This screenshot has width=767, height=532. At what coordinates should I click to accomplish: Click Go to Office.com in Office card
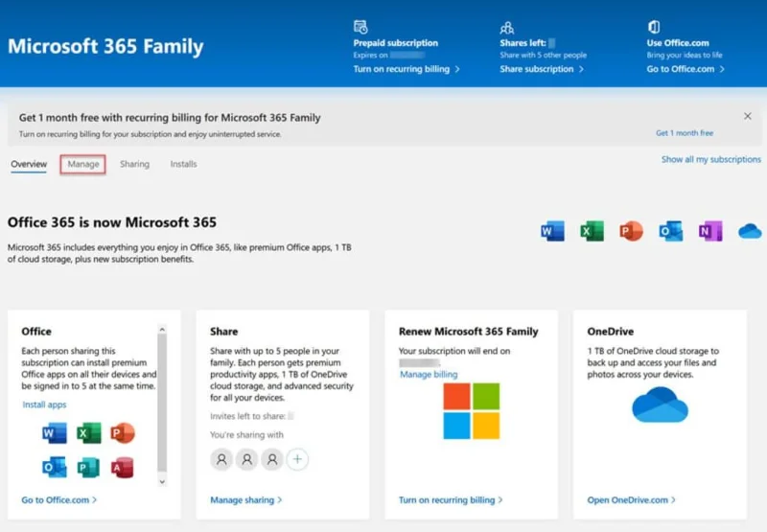point(58,499)
